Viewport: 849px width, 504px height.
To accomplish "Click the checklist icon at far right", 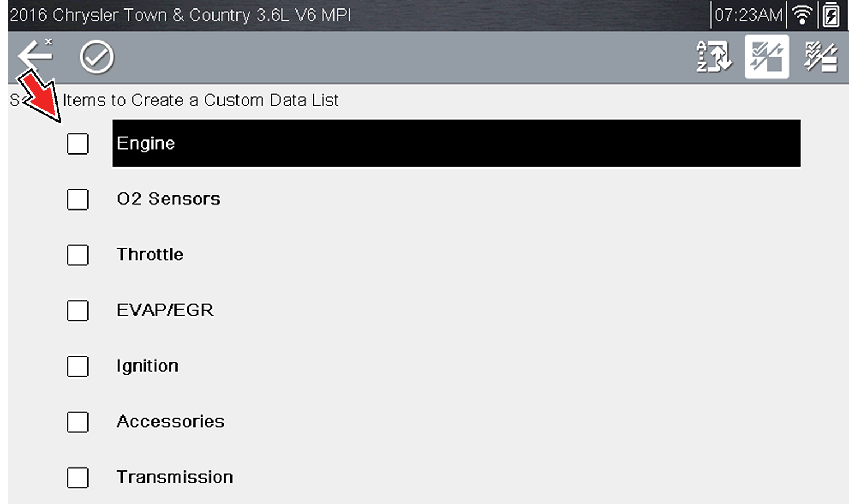I will pyautogui.click(x=821, y=57).
